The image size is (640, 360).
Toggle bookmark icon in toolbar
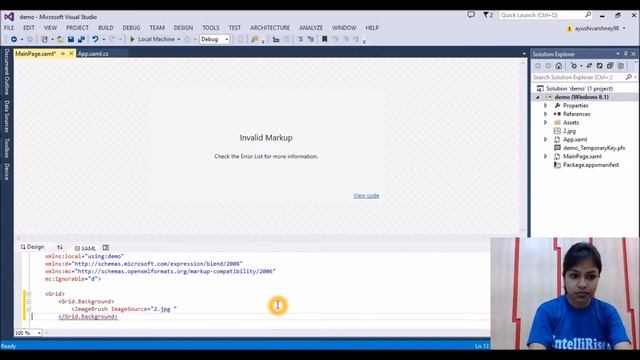[x=324, y=39]
